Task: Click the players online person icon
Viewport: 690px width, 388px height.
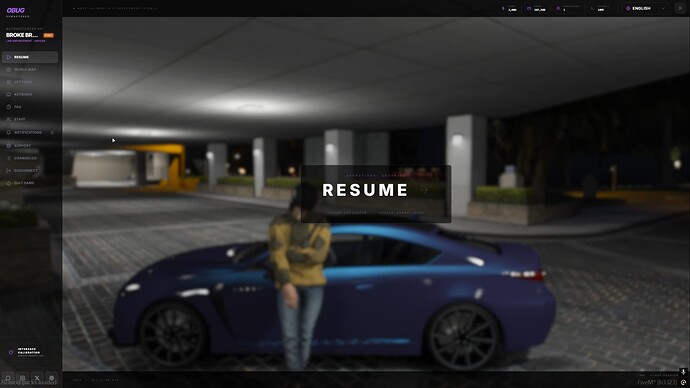Action: (558, 8)
